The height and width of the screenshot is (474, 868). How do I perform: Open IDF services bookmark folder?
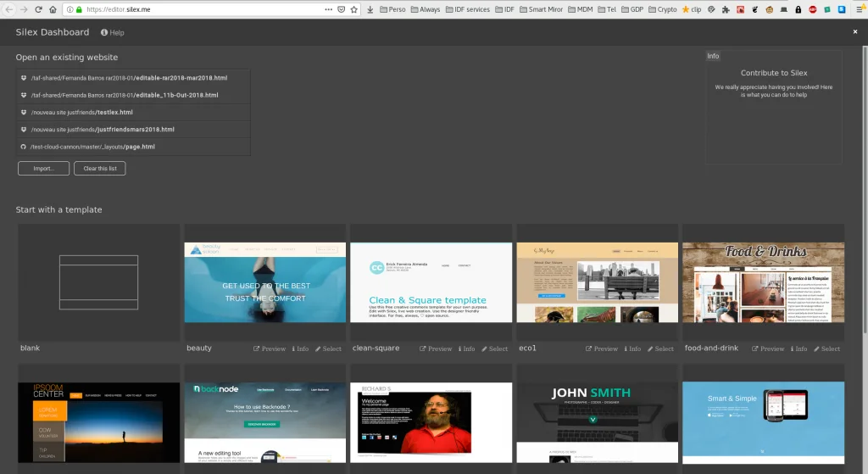point(468,9)
